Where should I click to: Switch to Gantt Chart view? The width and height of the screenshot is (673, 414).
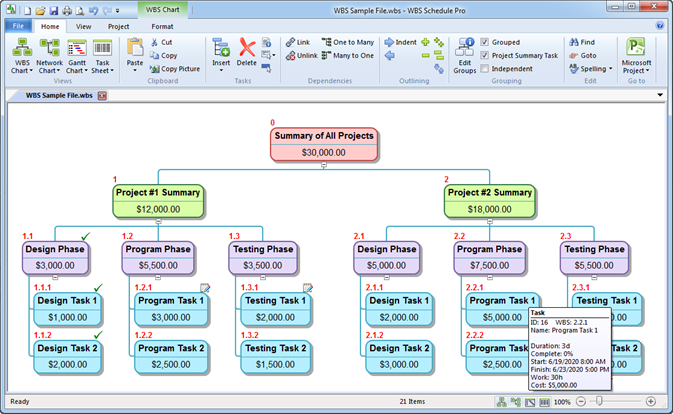pyautogui.click(x=77, y=55)
